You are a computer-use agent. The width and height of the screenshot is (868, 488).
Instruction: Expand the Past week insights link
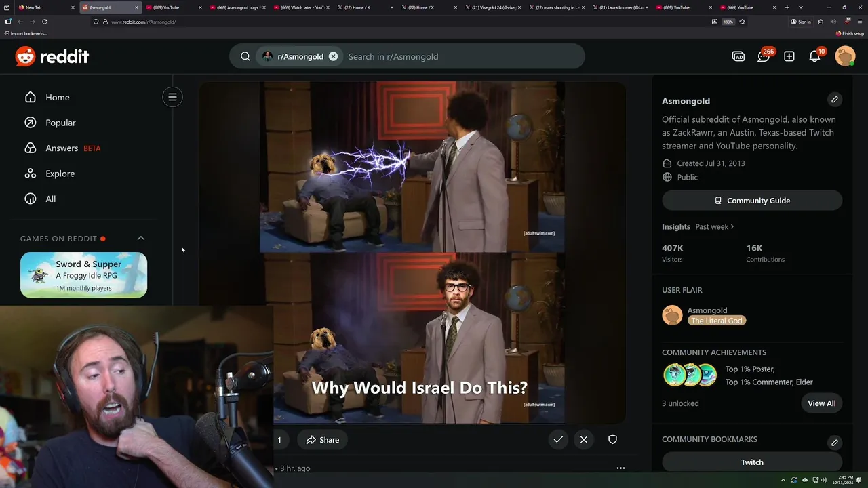tap(715, 226)
